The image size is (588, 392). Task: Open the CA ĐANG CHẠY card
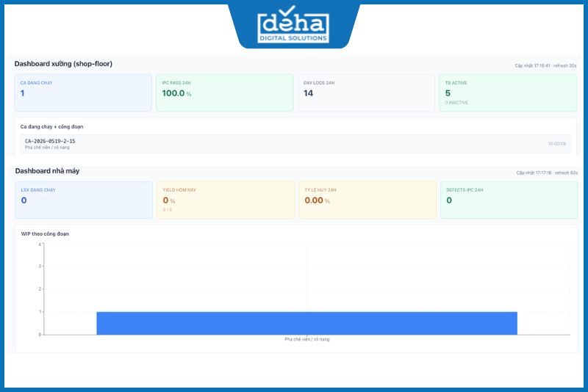click(83, 92)
